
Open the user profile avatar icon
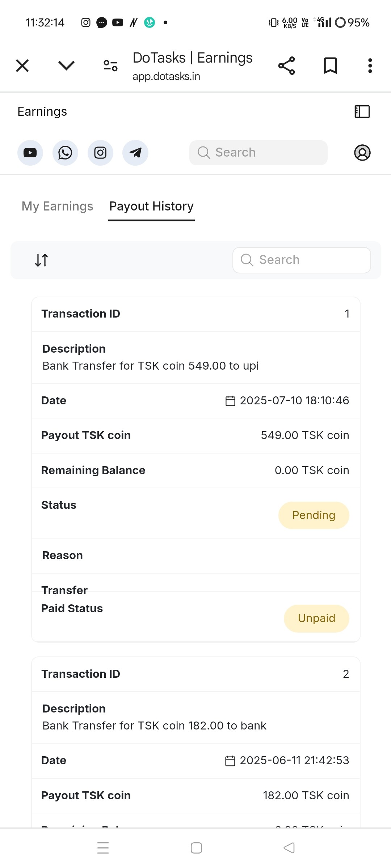pos(362,153)
